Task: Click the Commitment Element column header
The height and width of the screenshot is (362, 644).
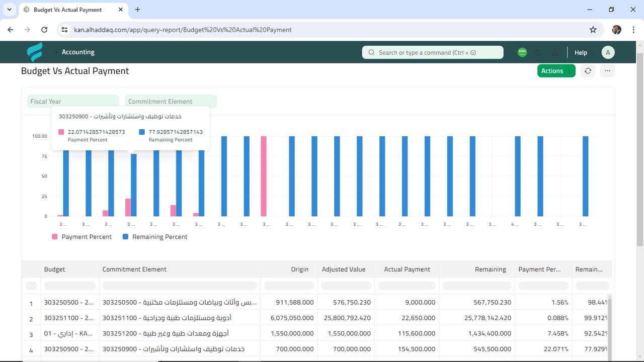Action: pyautogui.click(x=180, y=269)
